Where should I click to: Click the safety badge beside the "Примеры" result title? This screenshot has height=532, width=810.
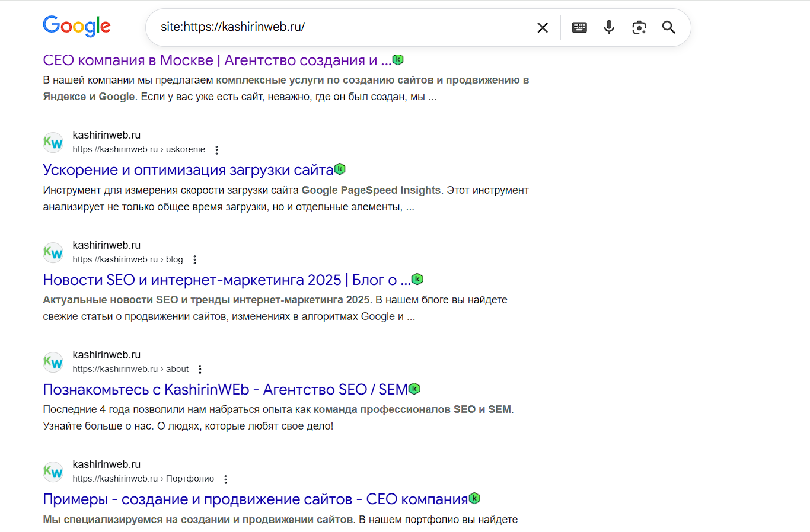(474, 498)
